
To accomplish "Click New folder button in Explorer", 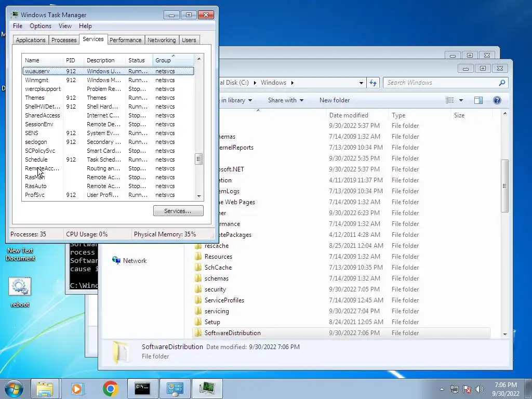I will coord(335,100).
